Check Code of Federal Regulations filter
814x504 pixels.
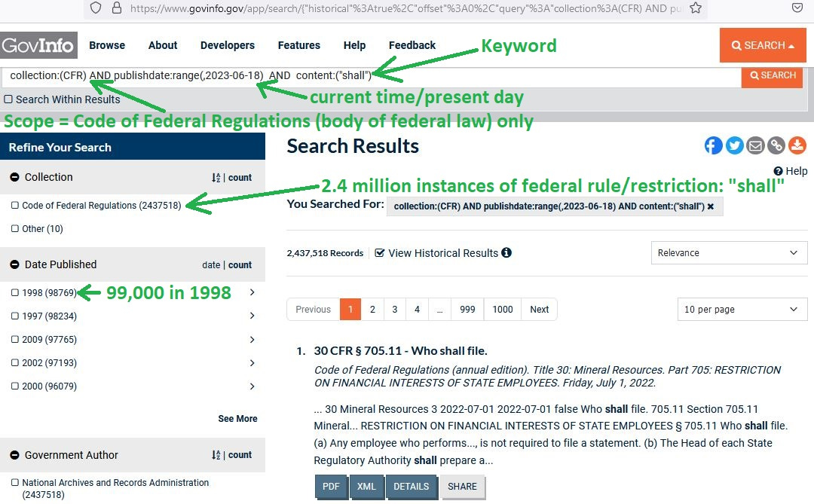15,206
